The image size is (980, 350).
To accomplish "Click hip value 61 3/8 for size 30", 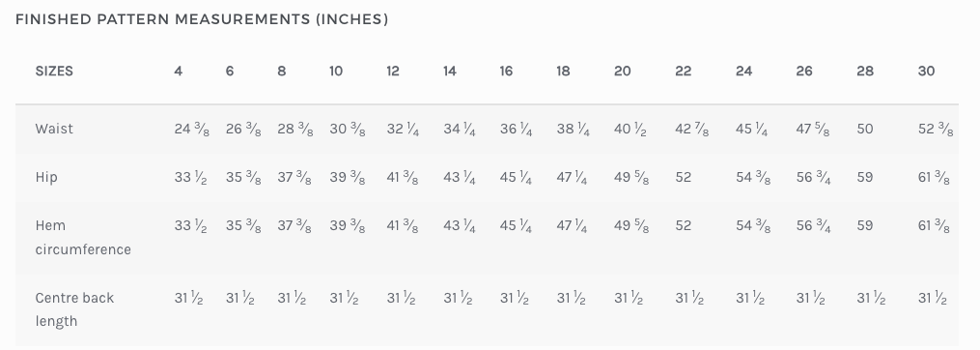I will pyautogui.click(x=934, y=177).
